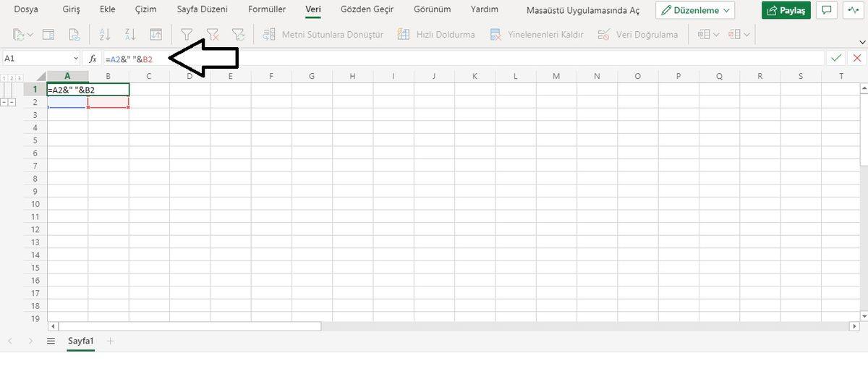Click inside the formula bar
The height and width of the screenshot is (382, 868).
click(x=463, y=58)
